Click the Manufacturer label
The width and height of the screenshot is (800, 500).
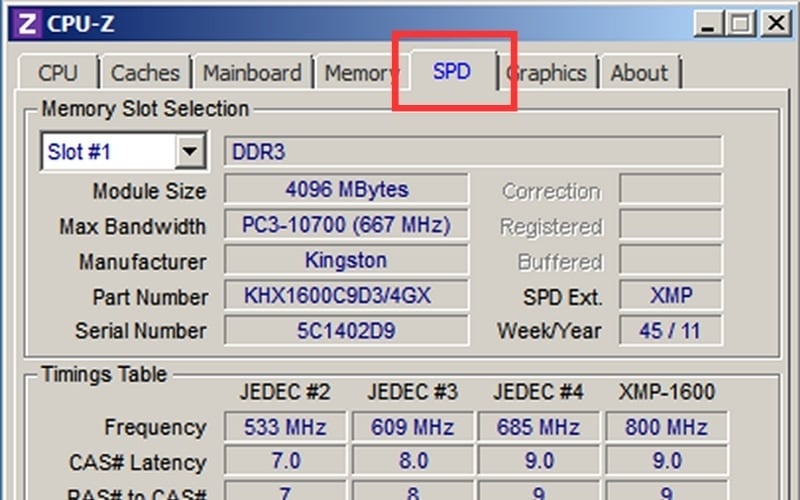(x=142, y=262)
